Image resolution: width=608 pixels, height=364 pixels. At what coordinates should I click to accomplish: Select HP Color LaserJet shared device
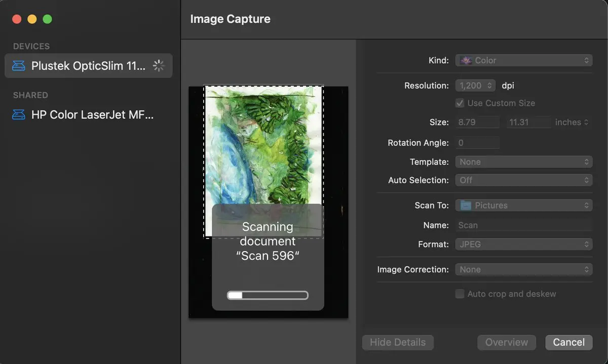[x=91, y=115]
